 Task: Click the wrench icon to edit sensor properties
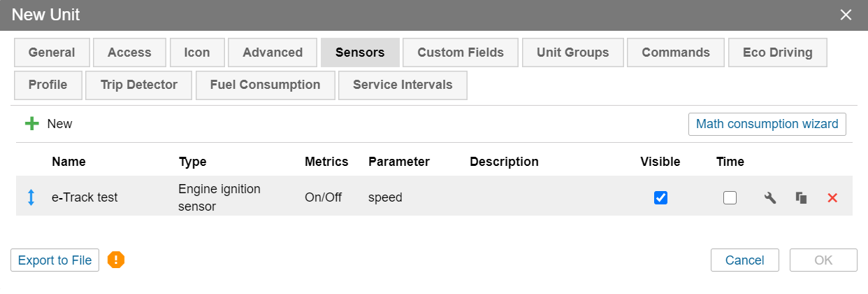(x=769, y=198)
